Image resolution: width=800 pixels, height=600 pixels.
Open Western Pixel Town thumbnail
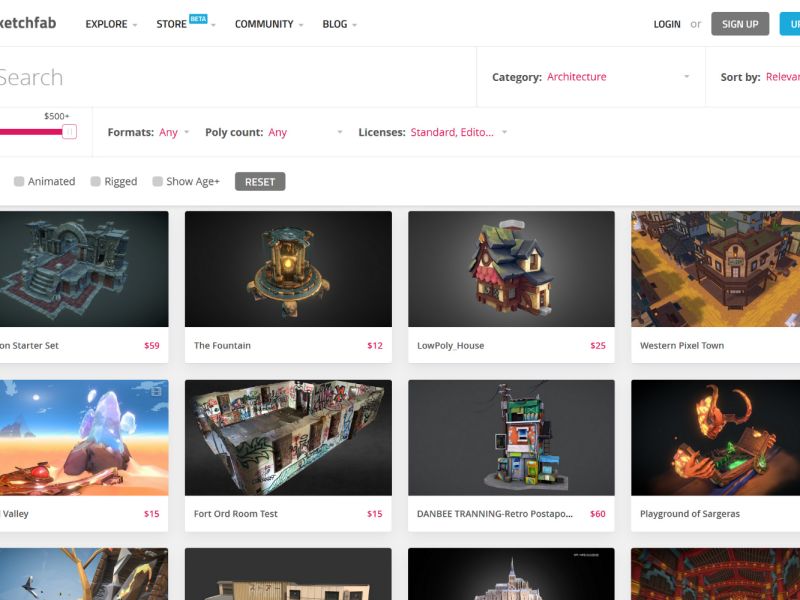(715, 269)
